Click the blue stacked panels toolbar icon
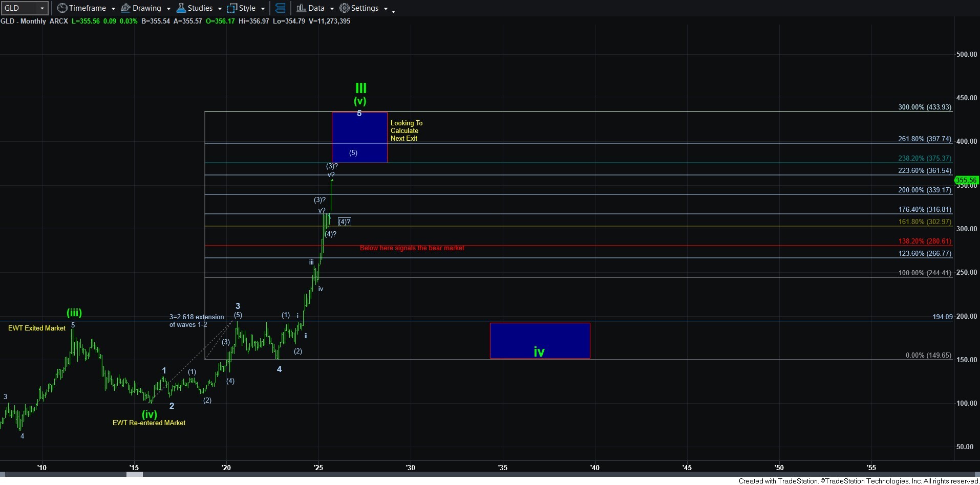The height and width of the screenshot is (485, 980). (280, 8)
